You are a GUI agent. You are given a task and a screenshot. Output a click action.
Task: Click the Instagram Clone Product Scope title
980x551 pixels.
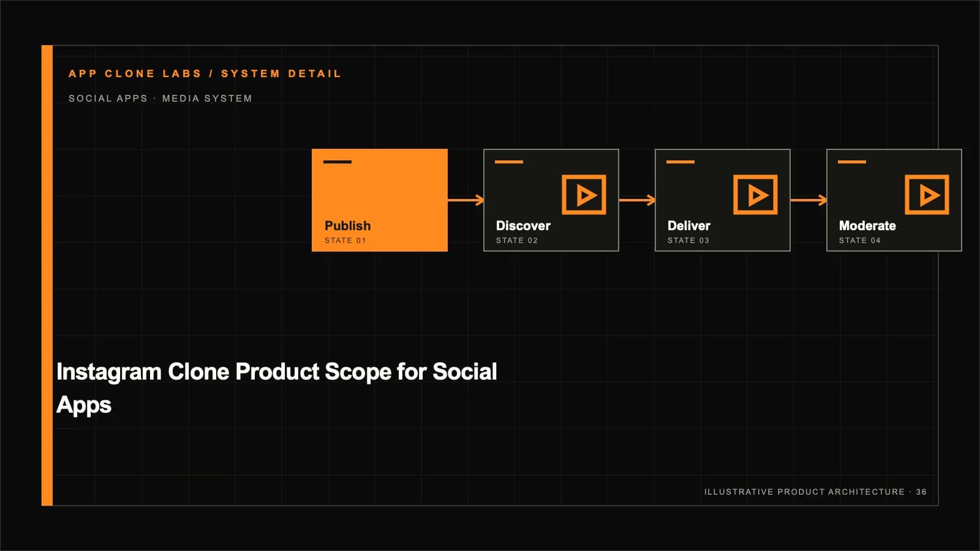[276, 388]
